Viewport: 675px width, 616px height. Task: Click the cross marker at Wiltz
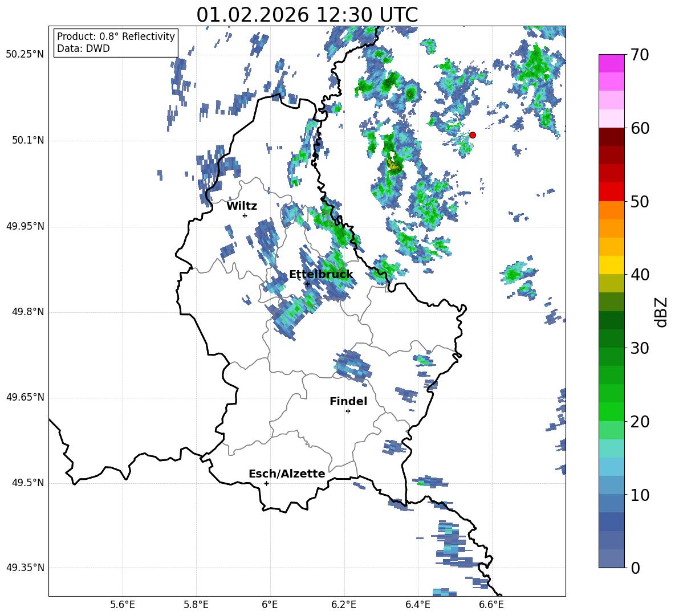pos(245,215)
